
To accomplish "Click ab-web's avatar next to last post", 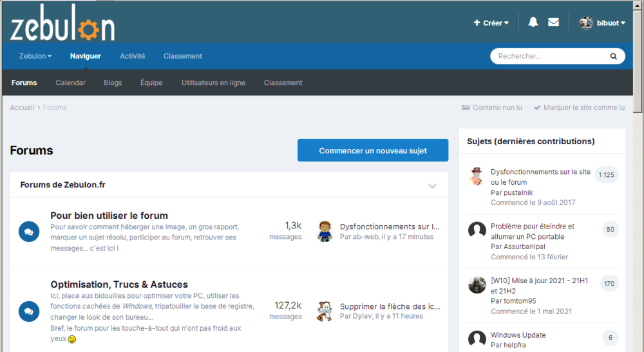I will pos(325,232).
